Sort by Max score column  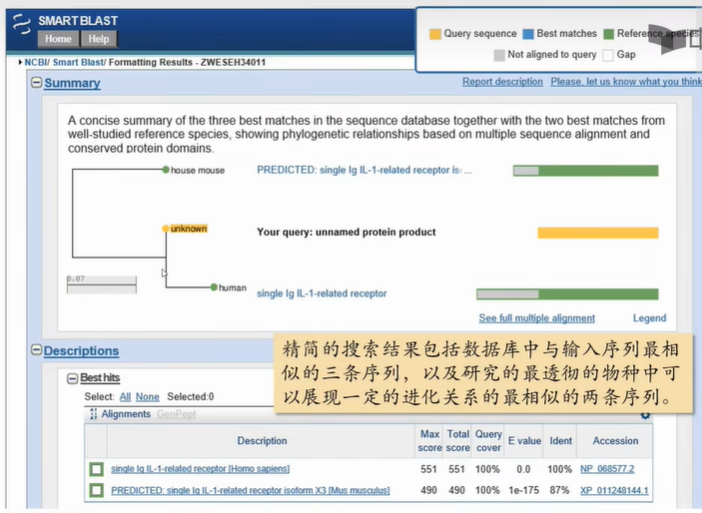429,441
